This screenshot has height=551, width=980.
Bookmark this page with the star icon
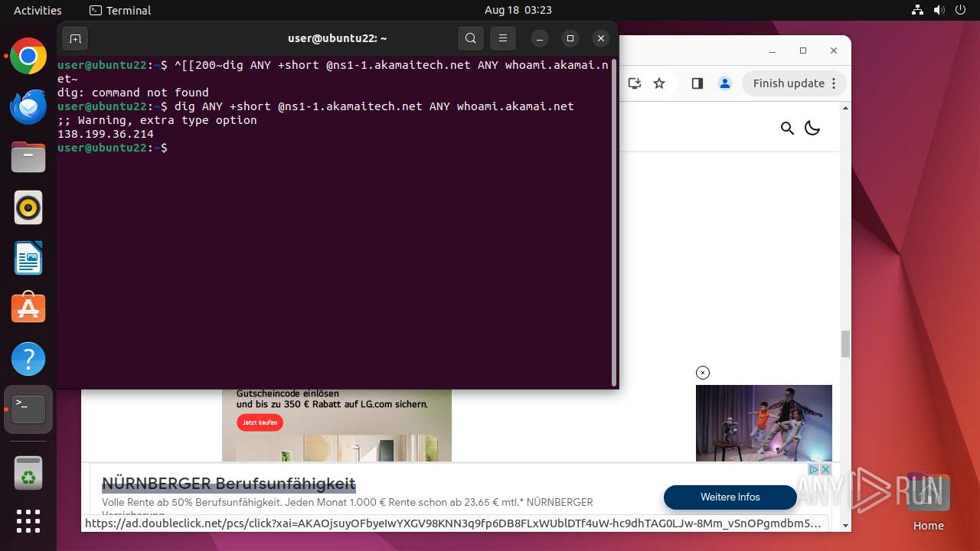(659, 83)
